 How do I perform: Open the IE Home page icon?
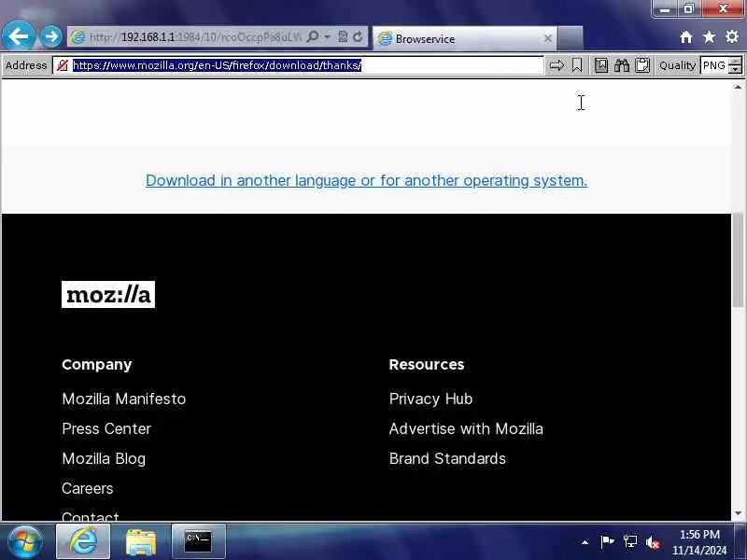coord(686,37)
